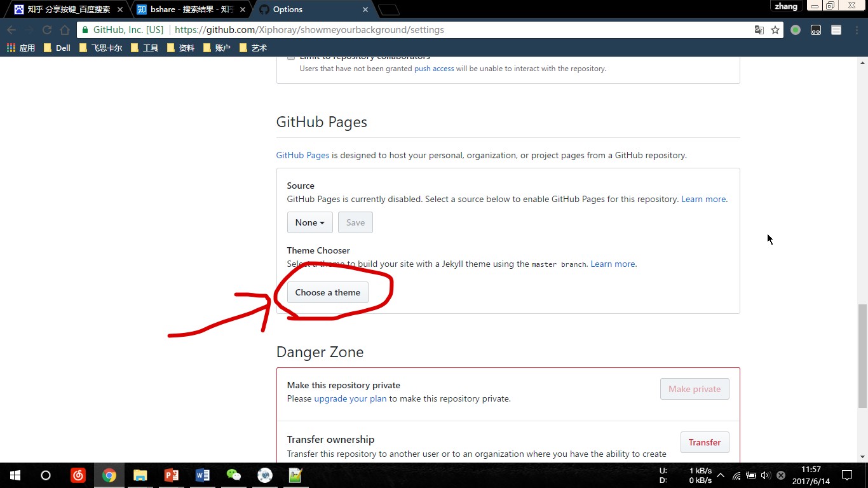This screenshot has height=488, width=868.
Task: Click the URL address bar field
Action: tap(445, 30)
